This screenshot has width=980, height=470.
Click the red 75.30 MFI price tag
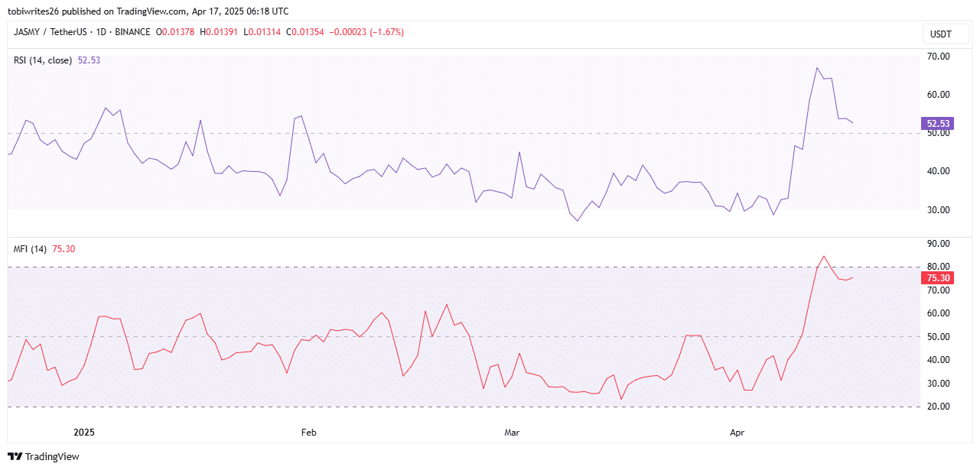[x=938, y=278]
